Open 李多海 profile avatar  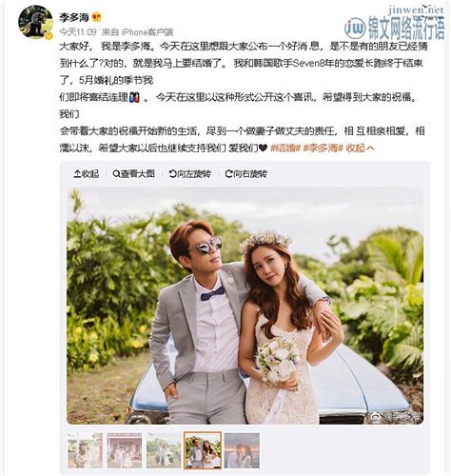pos(35,22)
